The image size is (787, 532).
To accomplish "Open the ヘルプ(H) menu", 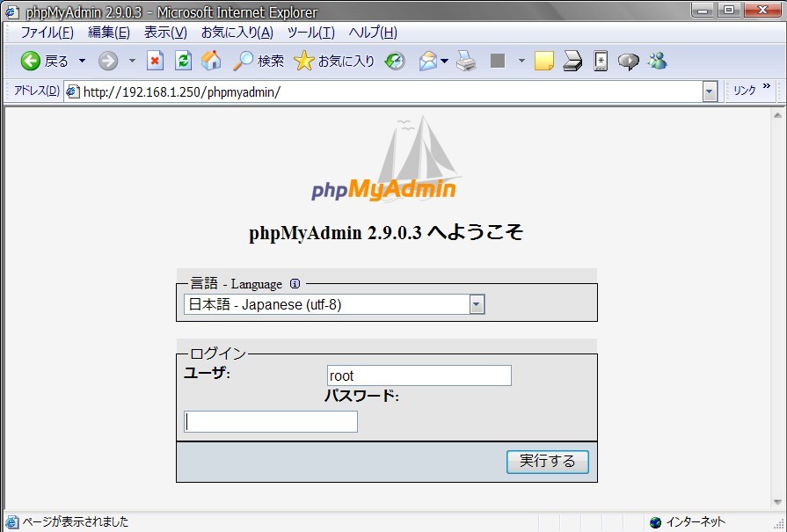I will click(x=373, y=33).
